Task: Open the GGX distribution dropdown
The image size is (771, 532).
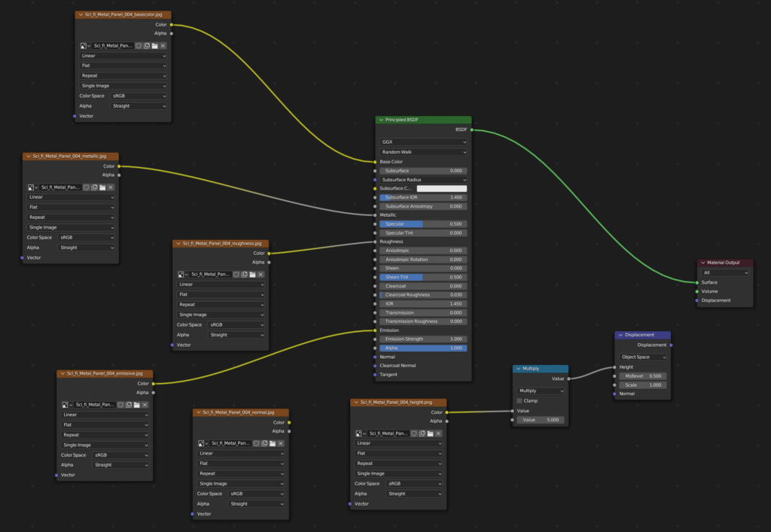Action: (423, 141)
